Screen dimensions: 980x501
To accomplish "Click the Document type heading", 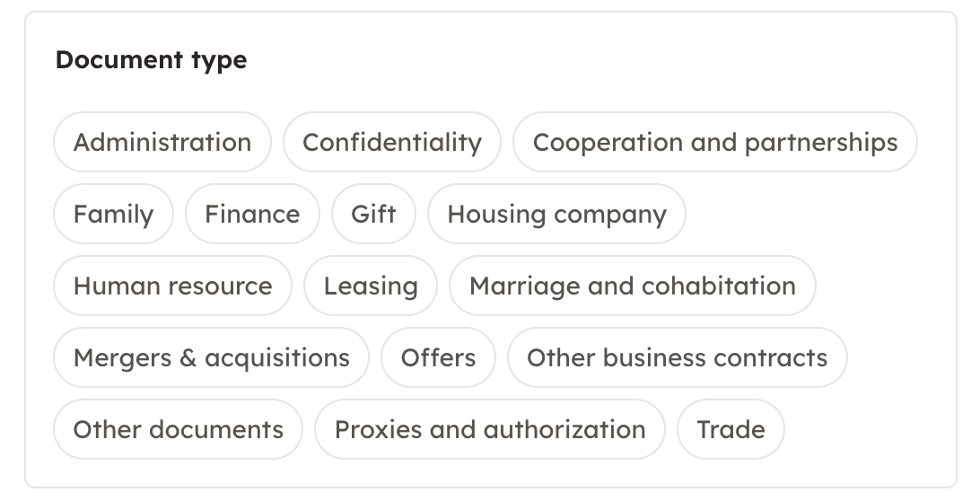I will coord(151,60).
